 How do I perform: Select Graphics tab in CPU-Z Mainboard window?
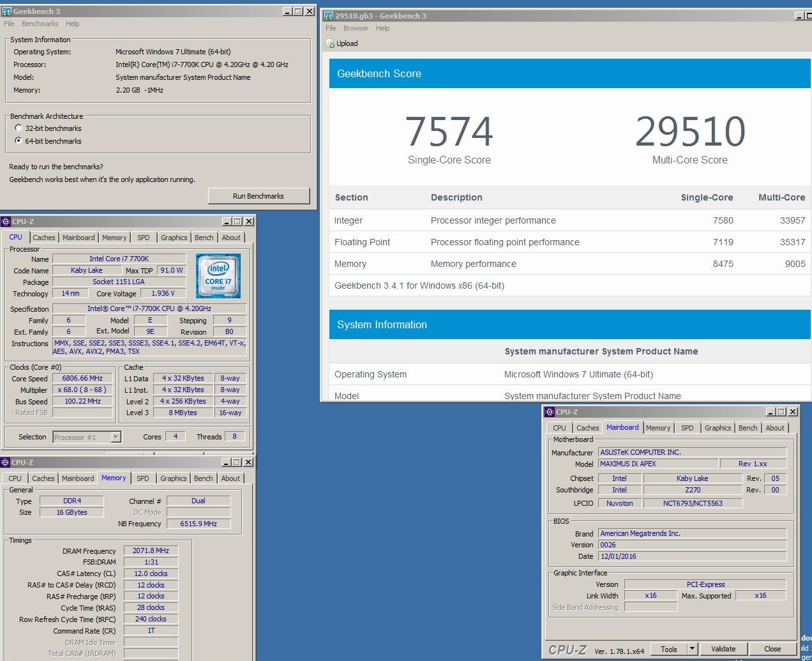[718, 428]
